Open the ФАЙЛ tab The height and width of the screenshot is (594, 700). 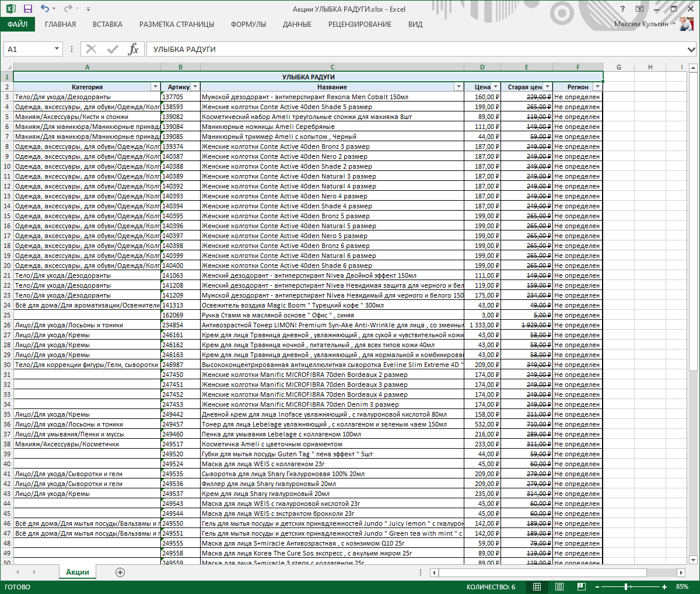tap(17, 25)
